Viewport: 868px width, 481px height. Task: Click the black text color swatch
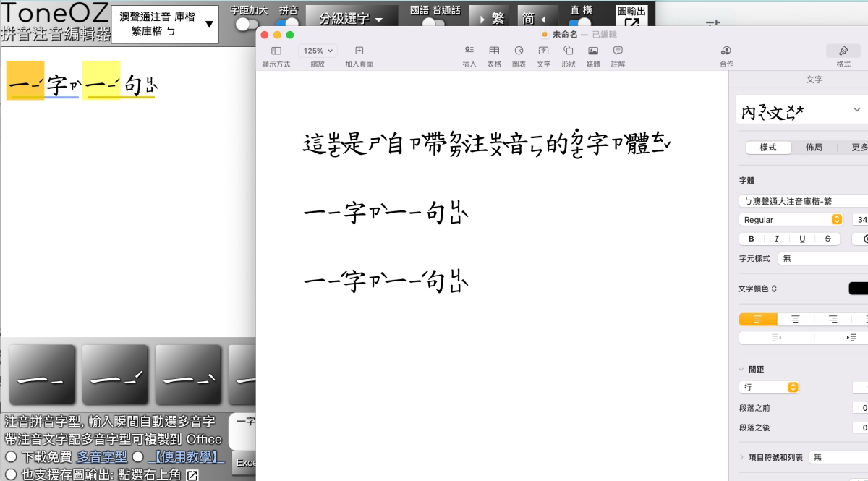[859, 289]
